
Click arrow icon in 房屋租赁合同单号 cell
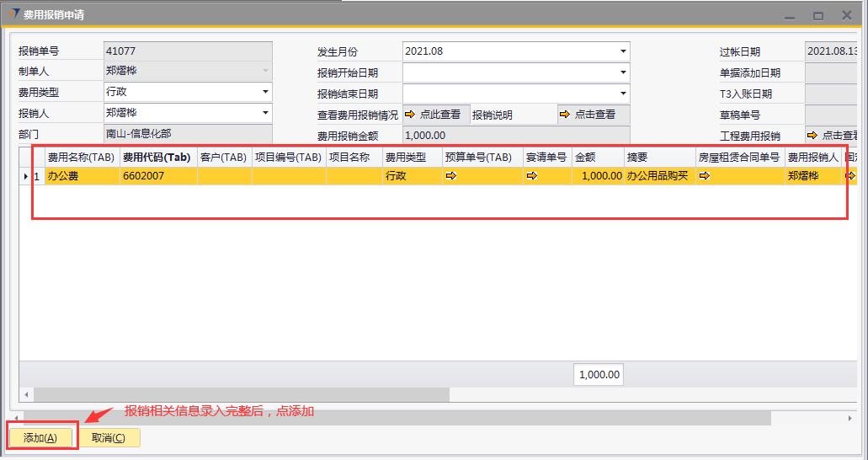point(705,176)
